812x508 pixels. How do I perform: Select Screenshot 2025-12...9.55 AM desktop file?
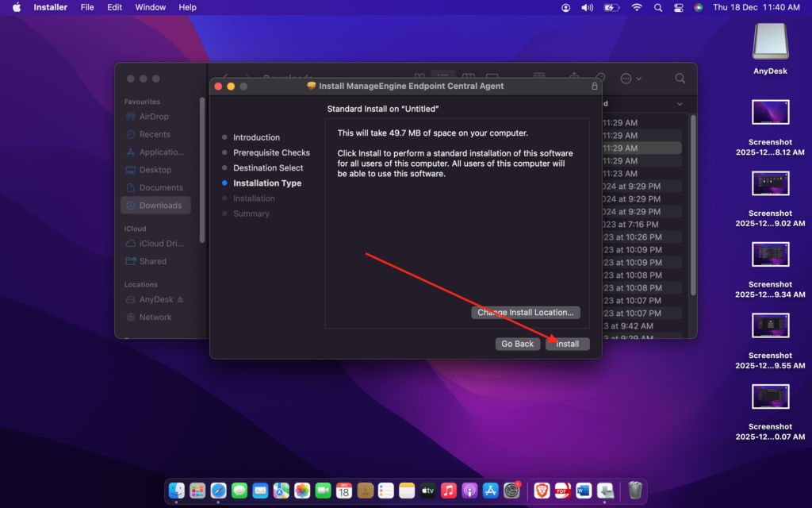coord(770,325)
